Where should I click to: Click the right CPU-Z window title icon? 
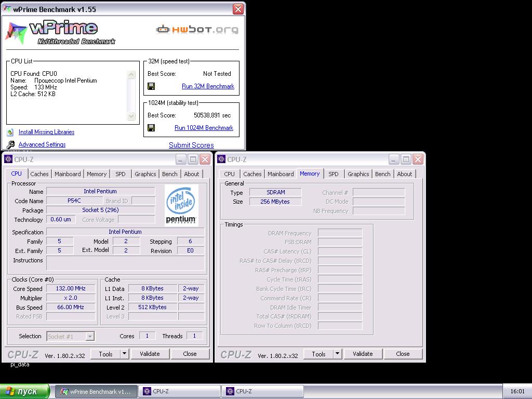221,159
